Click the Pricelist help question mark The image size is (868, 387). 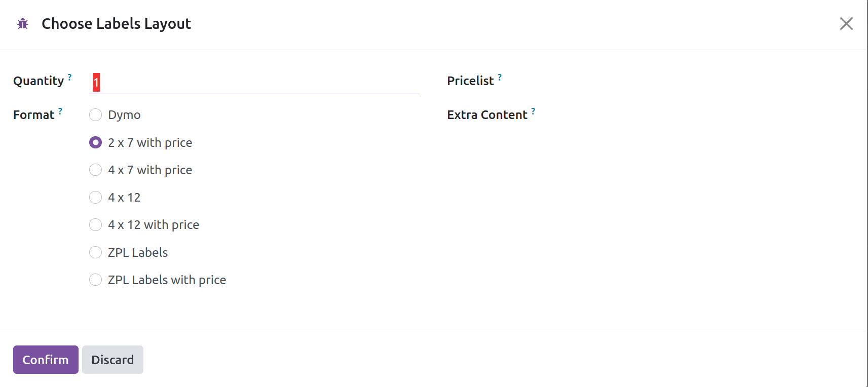(x=500, y=77)
